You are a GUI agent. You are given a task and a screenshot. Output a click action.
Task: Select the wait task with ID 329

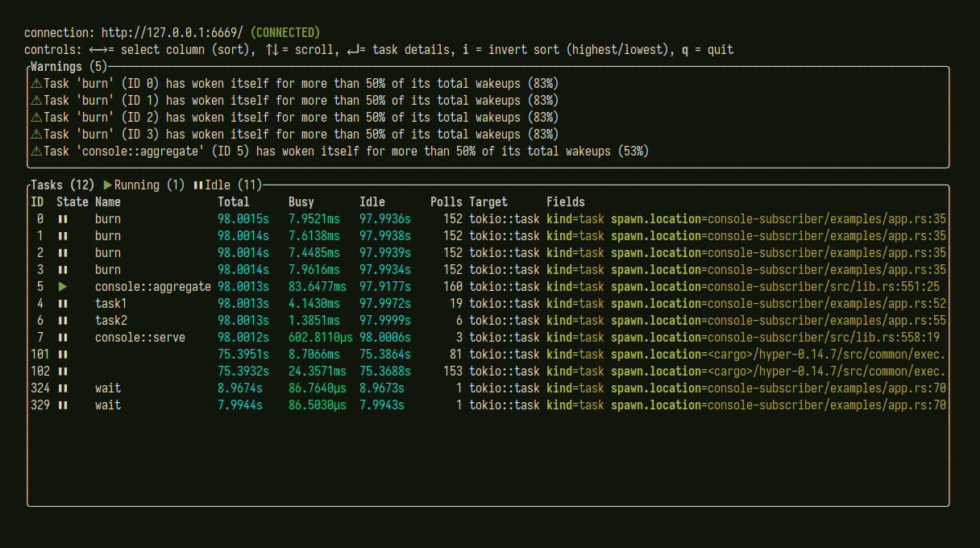[108, 405]
